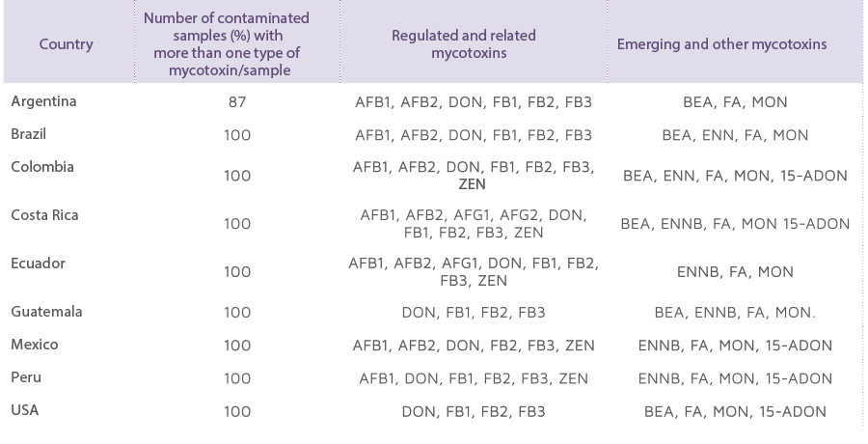Click the Brazil country cell
Viewport: 868px width, 444px height.
click(x=29, y=134)
